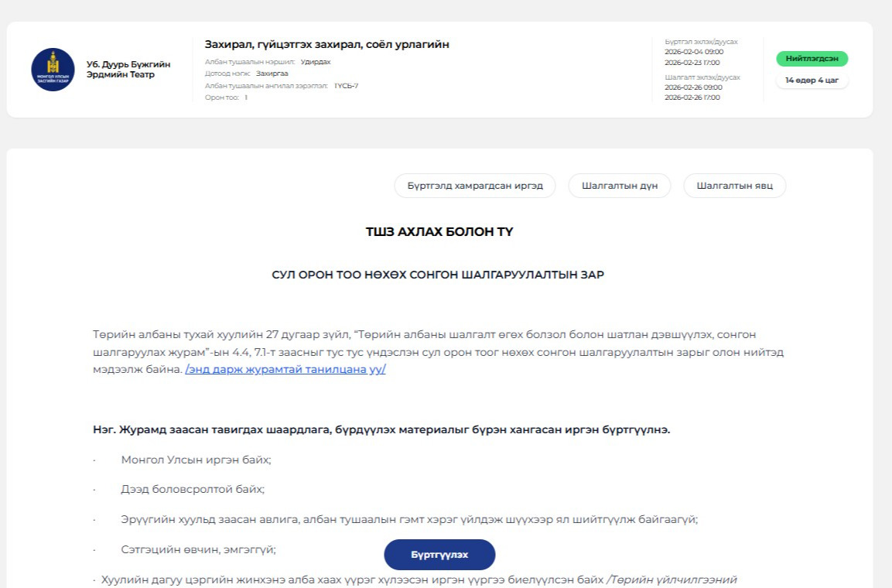892x588 pixels.
Task: Click the ТҮСБ-7 classification value
Action: click(346, 86)
